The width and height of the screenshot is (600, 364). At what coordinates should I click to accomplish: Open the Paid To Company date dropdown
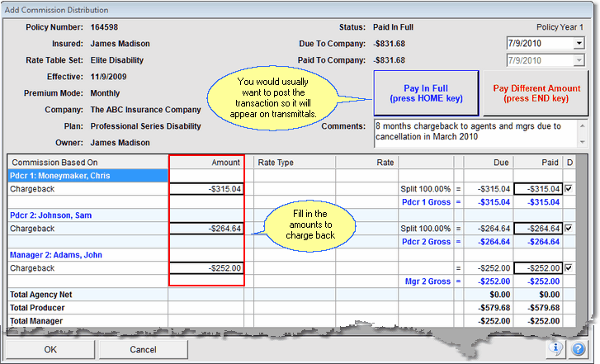(579, 60)
